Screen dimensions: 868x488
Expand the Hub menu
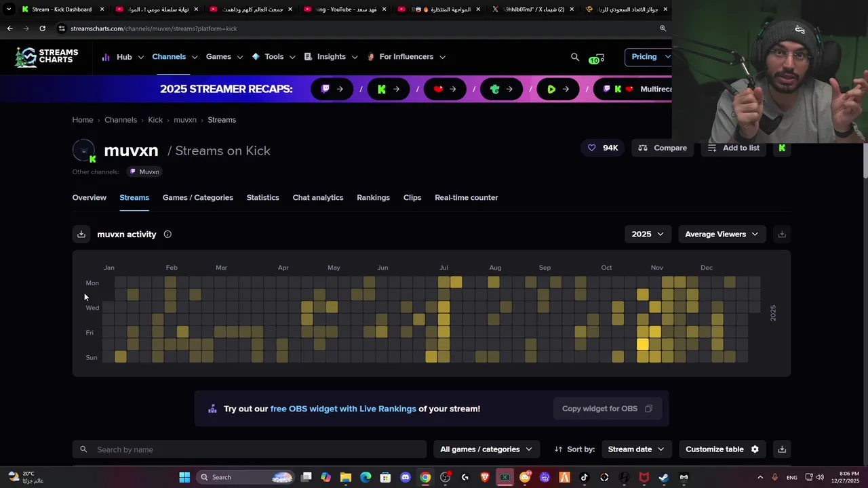[123, 57]
